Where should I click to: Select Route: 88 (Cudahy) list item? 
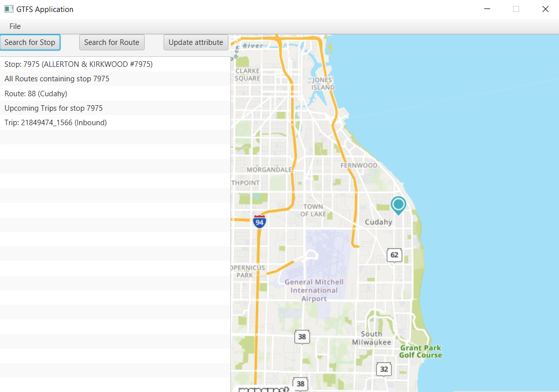36,93
